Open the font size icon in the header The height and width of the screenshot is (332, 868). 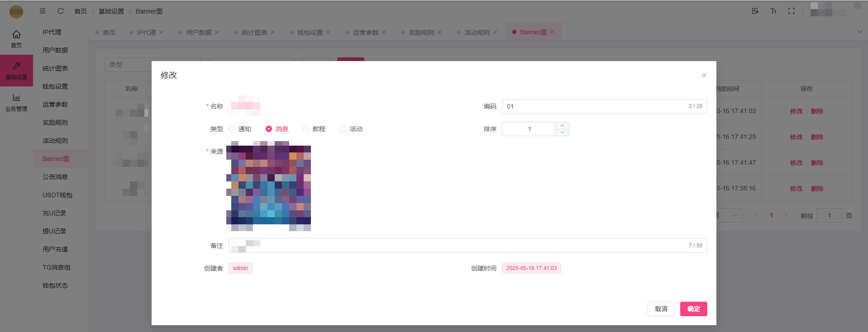773,11
